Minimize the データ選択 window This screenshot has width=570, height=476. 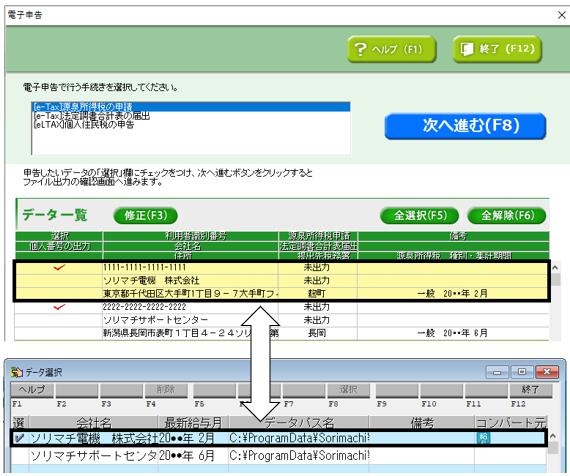tap(497, 372)
